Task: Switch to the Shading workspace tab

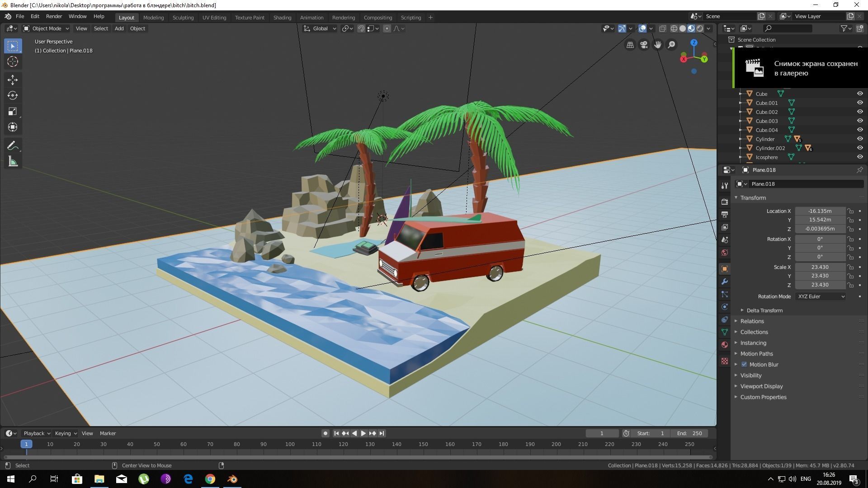Action: (x=282, y=18)
